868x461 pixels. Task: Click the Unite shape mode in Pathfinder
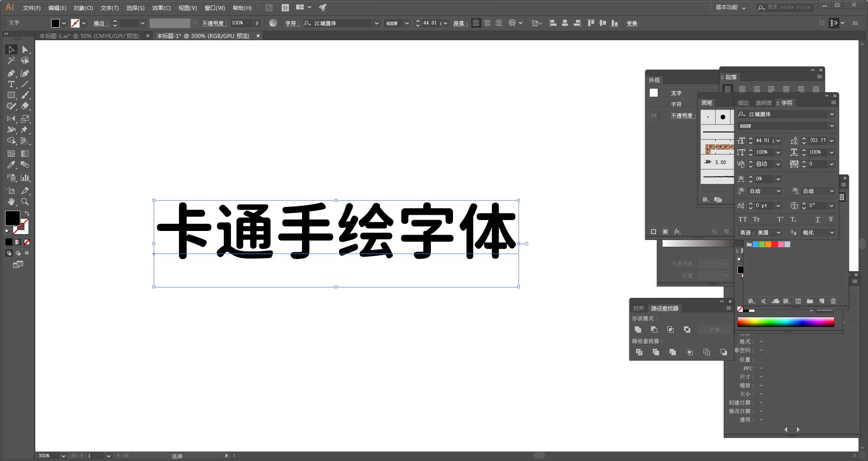pos(638,329)
